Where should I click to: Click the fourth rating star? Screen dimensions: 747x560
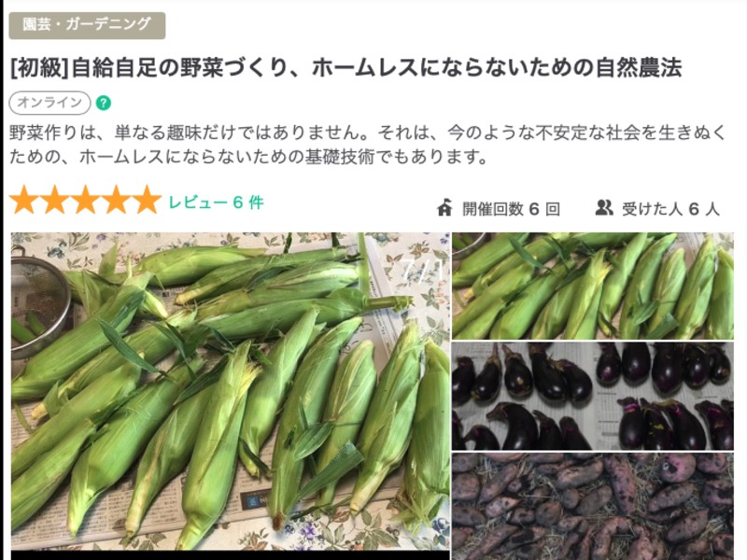coord(116,200)
